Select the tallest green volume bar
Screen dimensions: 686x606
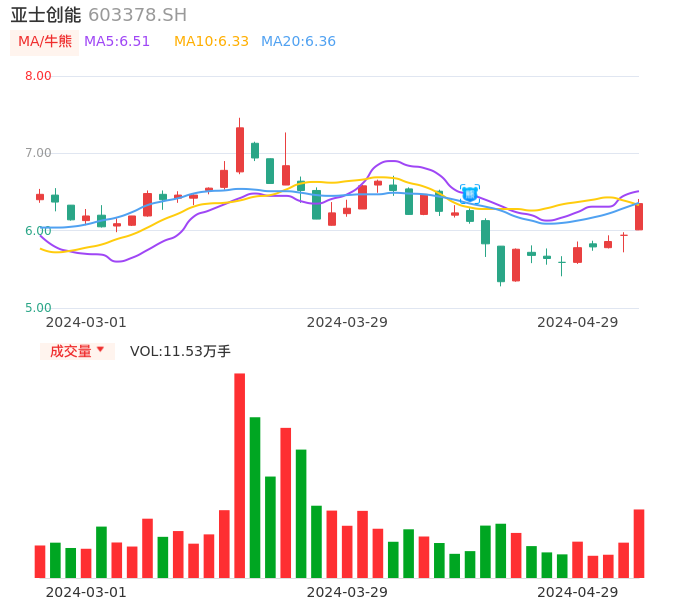(255, 497)
